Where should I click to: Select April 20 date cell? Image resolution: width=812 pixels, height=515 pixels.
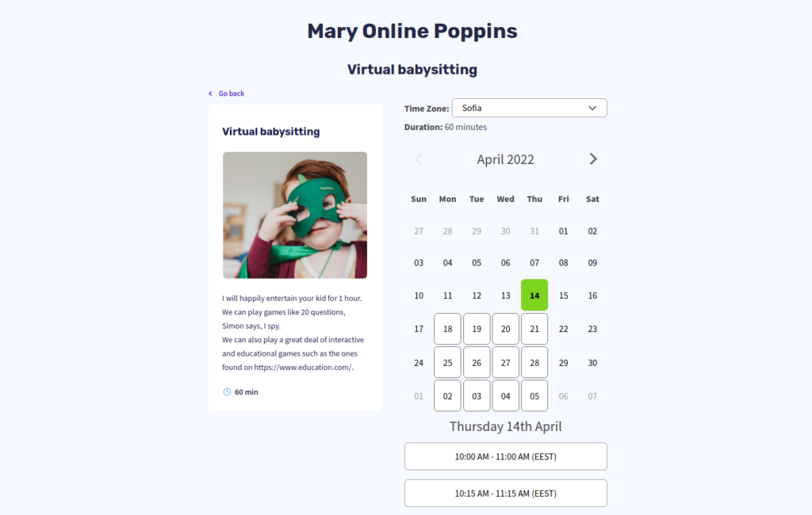505,329
